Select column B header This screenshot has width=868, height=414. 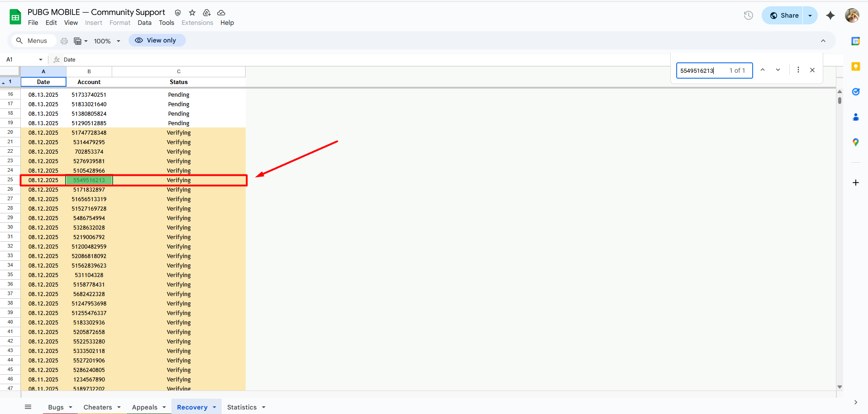pyautogui.click(x=89, y=71)
